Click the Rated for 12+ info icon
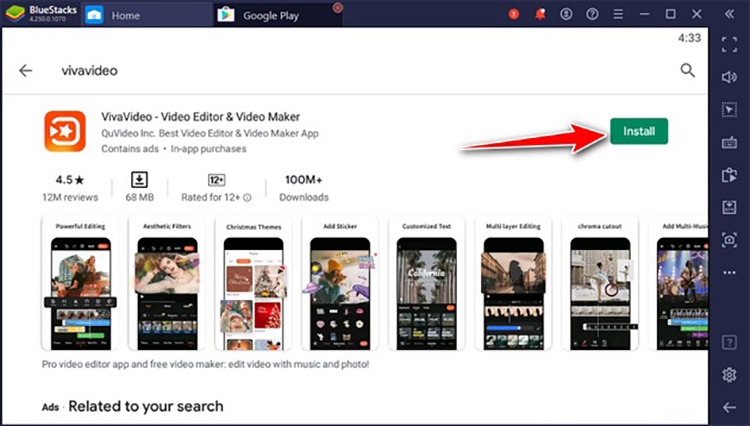The width and height of the screenshot is (750, 426). (247, 197)
